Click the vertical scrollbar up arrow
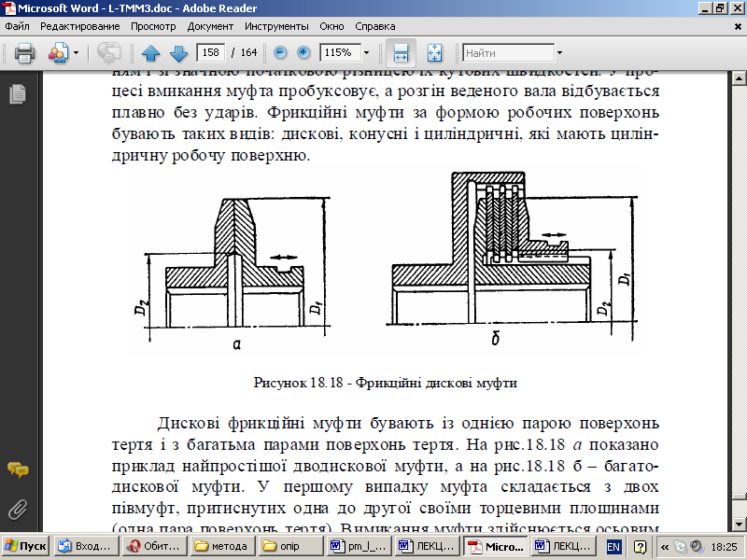The height and width of the screenshot is (560, 747). 739,78
